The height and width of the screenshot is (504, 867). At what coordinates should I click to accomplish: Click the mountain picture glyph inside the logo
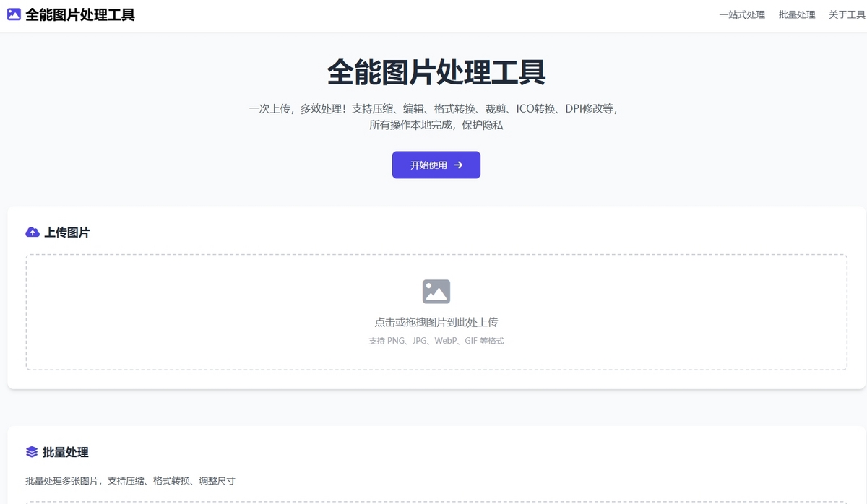(14, 14)
